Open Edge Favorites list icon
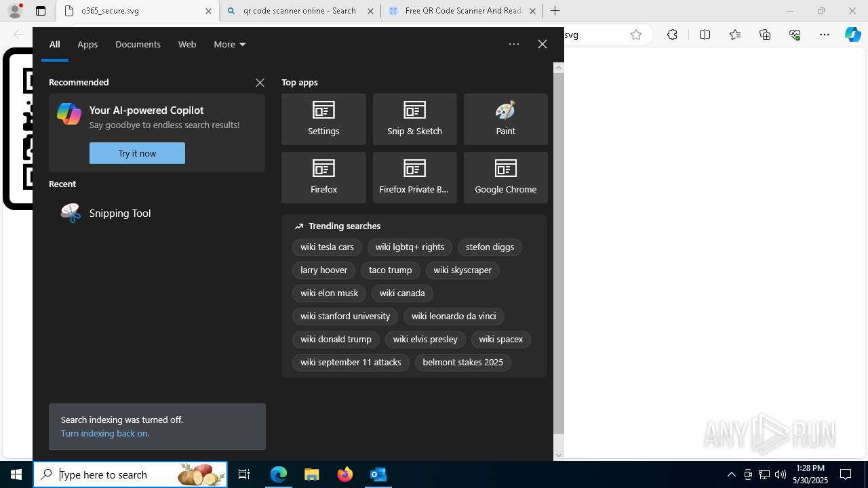Screen dimensions: 868x488 point(735,35)
